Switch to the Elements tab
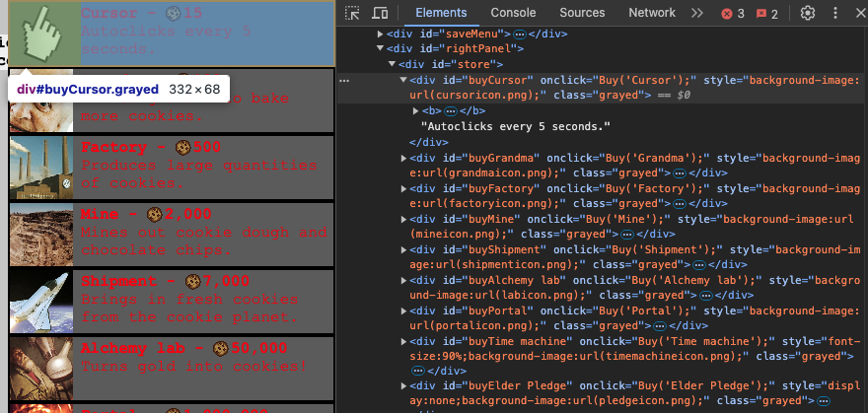868x413 pixels. point(441,13)
